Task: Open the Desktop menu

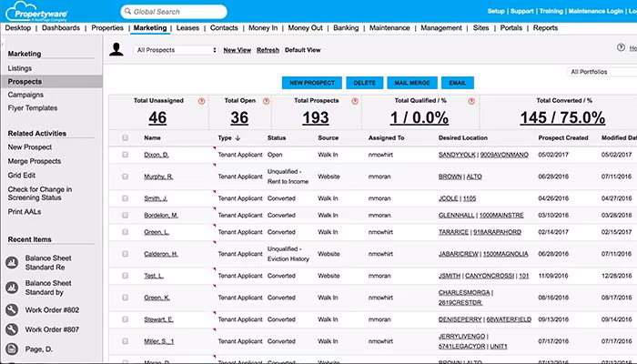Action: point(18,28)
